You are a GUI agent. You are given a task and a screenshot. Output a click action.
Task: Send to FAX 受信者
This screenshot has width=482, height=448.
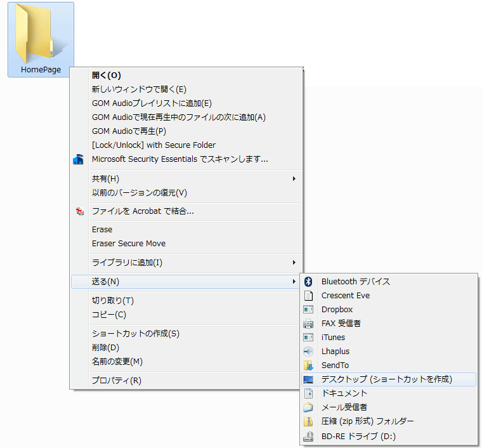tap(389, 324)
